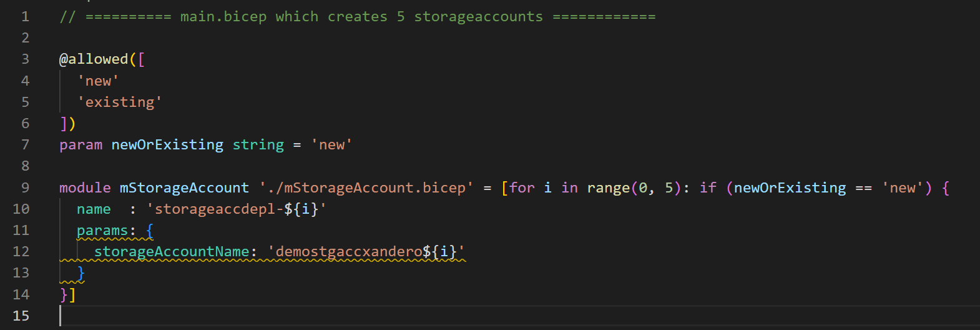Click the name property on line 10

(94, 209)
